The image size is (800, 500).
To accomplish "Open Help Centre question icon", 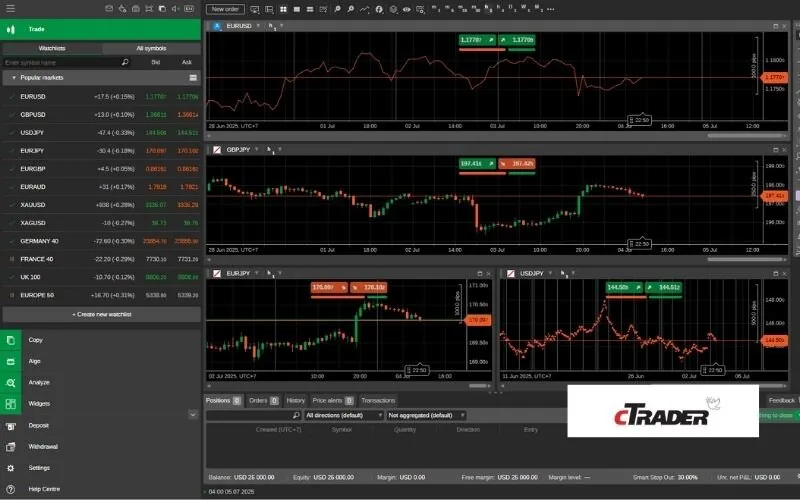I will (10, 489).
